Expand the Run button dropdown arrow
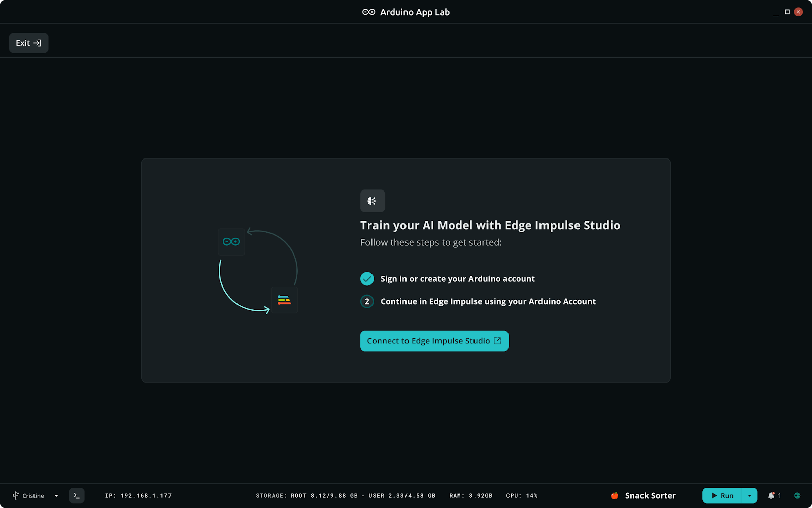This screenshot has height=508, width=812. coord(750,495)
